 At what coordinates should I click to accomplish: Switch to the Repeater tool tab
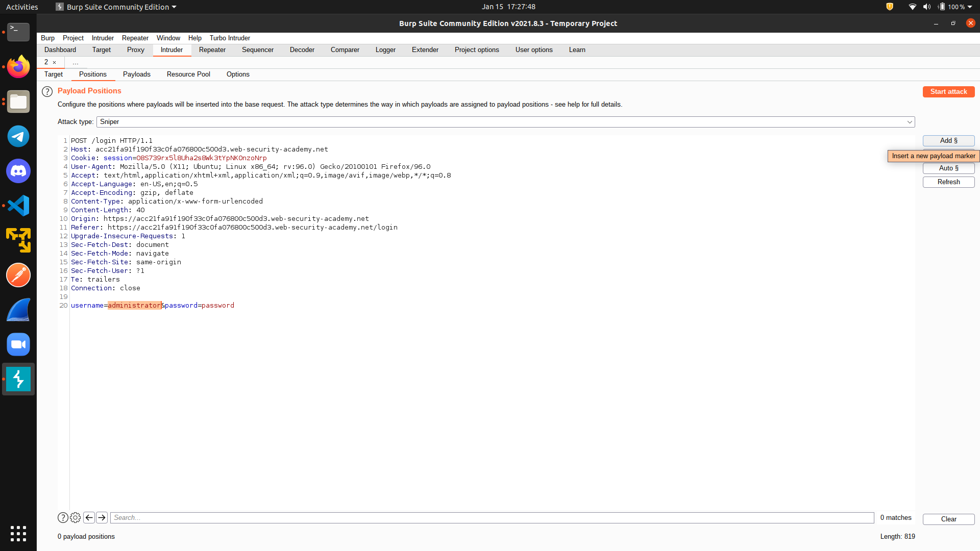click(212, 50)
